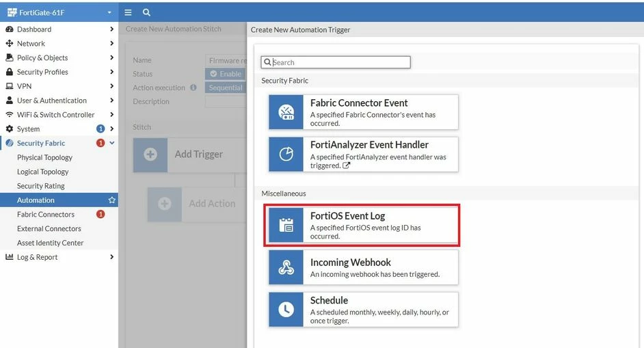Open the FortiAnalyzer external link icon

tap(346, 165)
